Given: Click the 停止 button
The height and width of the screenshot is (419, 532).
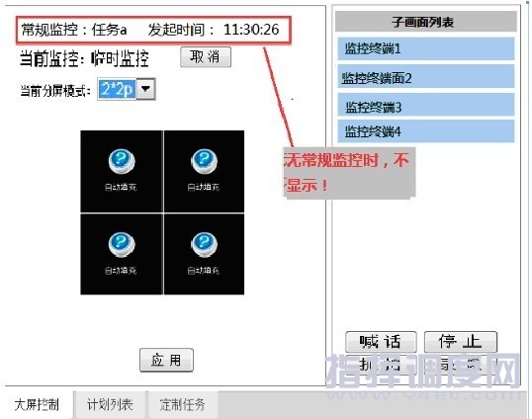Looking at the screenshot, I should click(x=461, y=342).
